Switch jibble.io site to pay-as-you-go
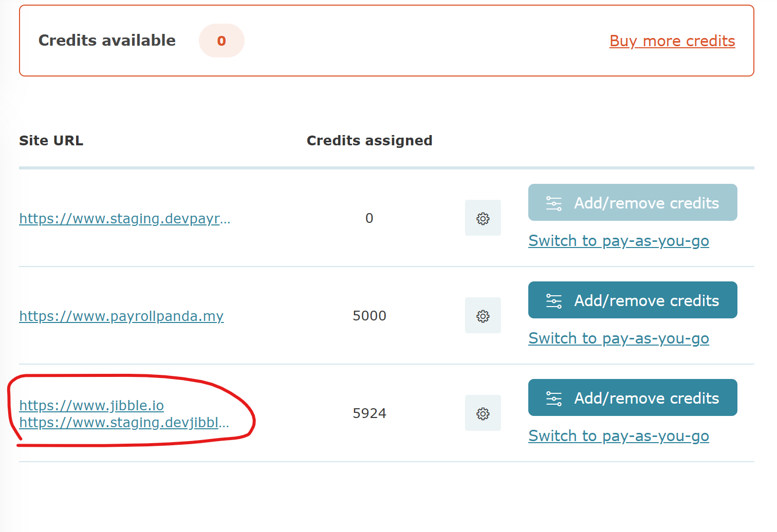 coord(619,436)
